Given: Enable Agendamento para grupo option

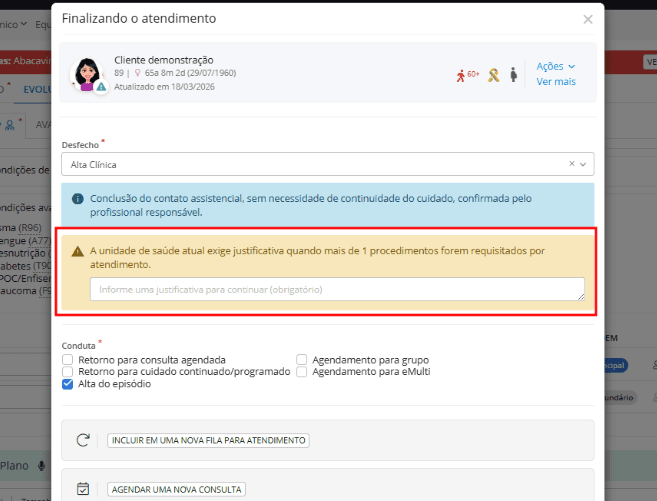Looking at the screenshot, I should click(303, 359).
